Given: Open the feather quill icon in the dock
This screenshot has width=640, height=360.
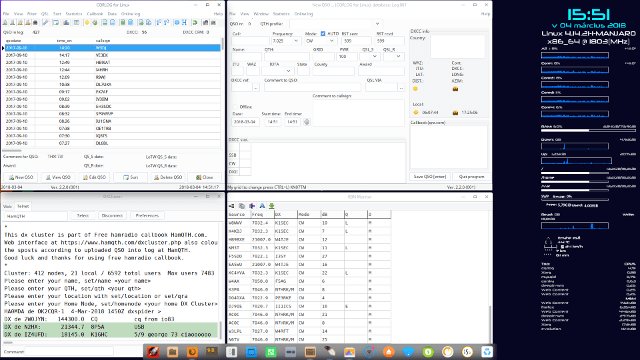Looking at the screenshot, I should tap(330, 352).
